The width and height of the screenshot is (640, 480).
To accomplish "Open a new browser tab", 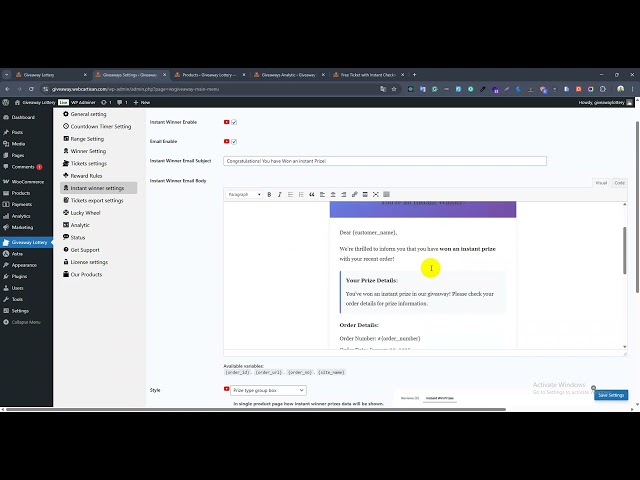I will tap(414, 75).
